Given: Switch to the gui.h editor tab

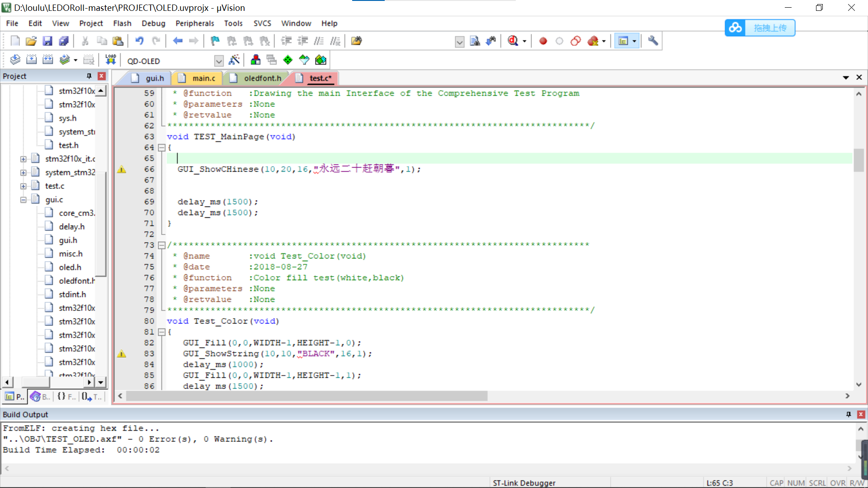Looking at the screenshot, I should pos(147,78).
